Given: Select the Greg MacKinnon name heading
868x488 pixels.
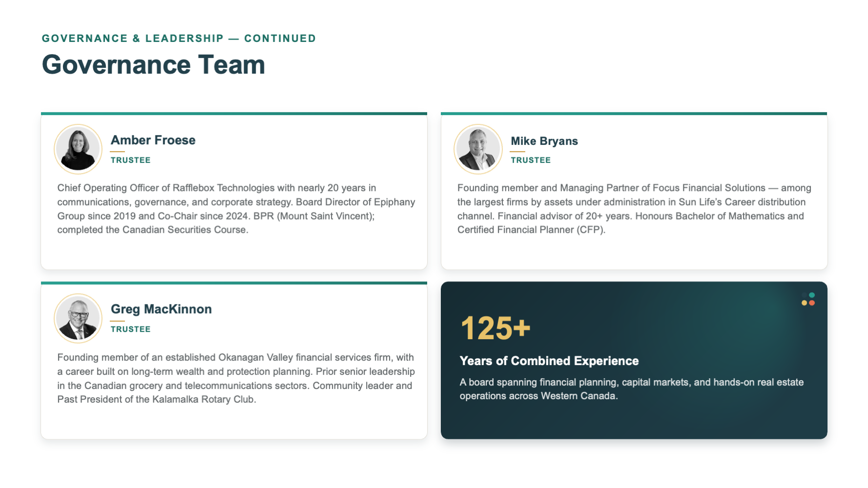Looking at the screenshot, I should coord(161,309).
